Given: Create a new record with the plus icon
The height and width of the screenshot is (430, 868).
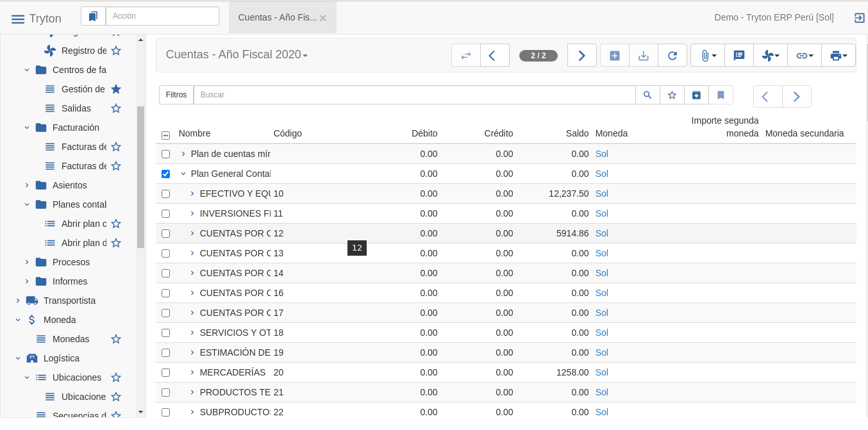Looking at the screenshot, I should 614,56.
